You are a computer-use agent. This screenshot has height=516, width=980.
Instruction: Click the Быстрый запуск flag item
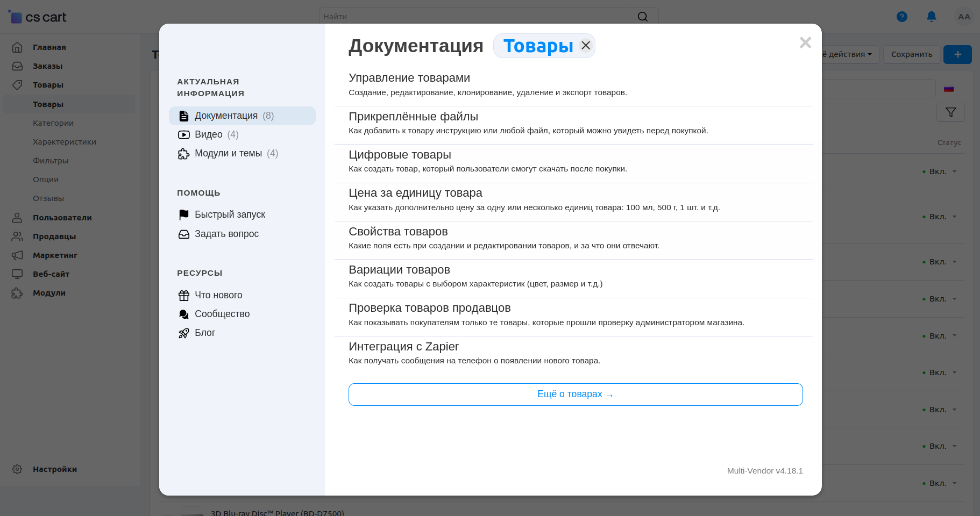(x=230, y=214)
